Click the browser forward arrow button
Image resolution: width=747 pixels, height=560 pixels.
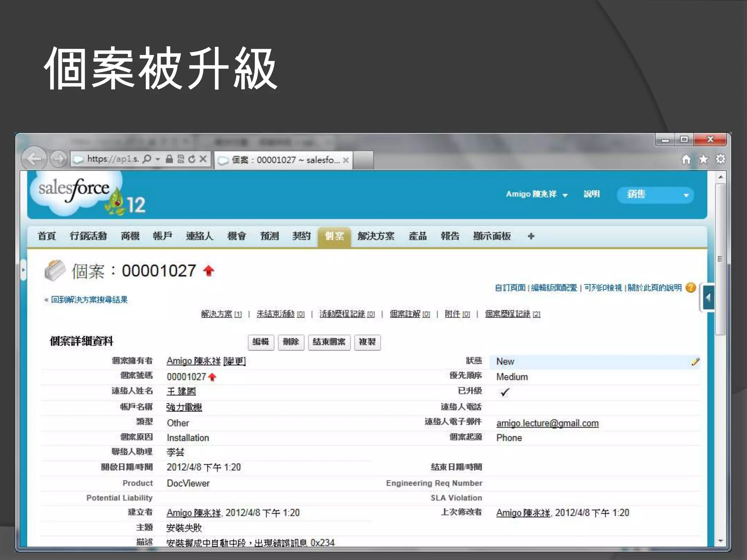tap(58, 159)
